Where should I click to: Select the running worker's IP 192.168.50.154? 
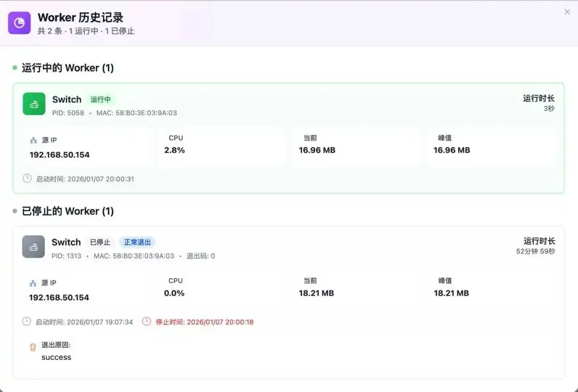[x=59, y=155]
